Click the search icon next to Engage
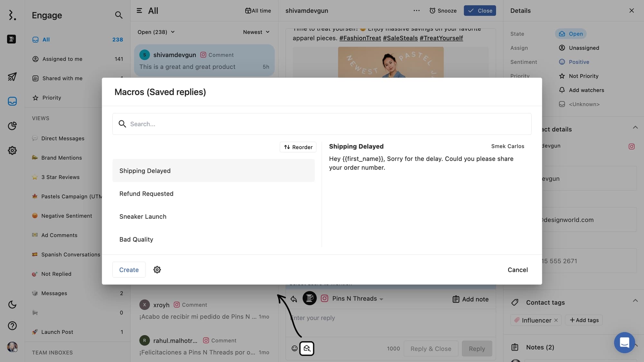Screen dimensions: 644x362 point(119,15)
